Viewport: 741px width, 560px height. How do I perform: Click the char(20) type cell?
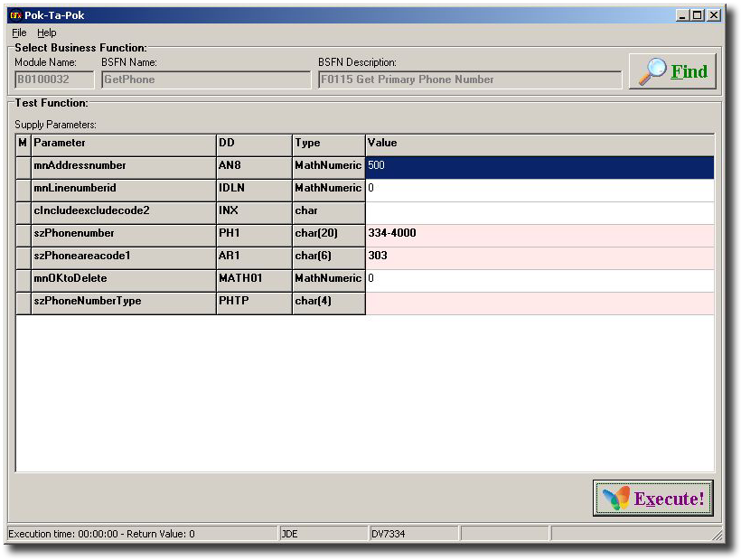329,236
